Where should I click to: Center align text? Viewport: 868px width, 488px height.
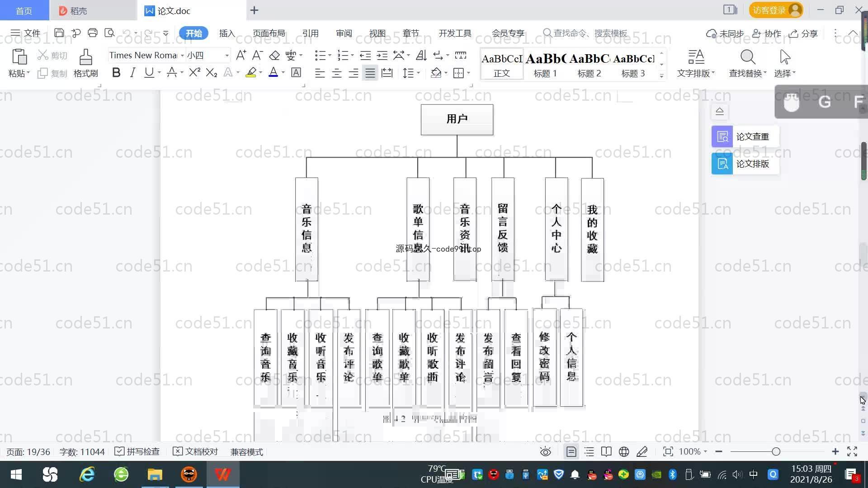point(337,73)
